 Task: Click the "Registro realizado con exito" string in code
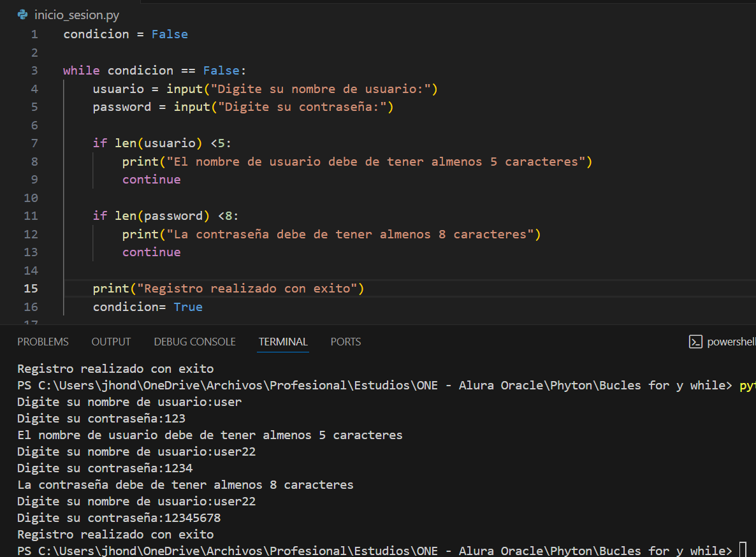coord(247,289)
